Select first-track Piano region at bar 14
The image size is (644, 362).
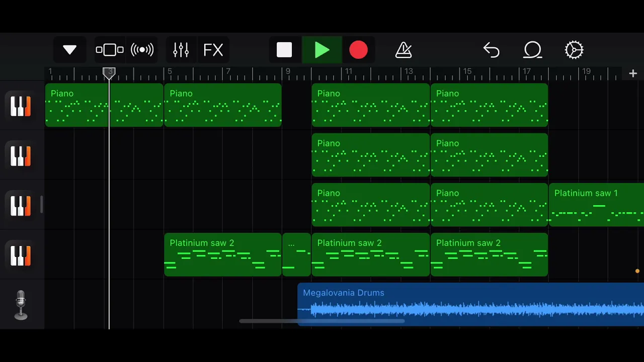[x=489, y=105]
